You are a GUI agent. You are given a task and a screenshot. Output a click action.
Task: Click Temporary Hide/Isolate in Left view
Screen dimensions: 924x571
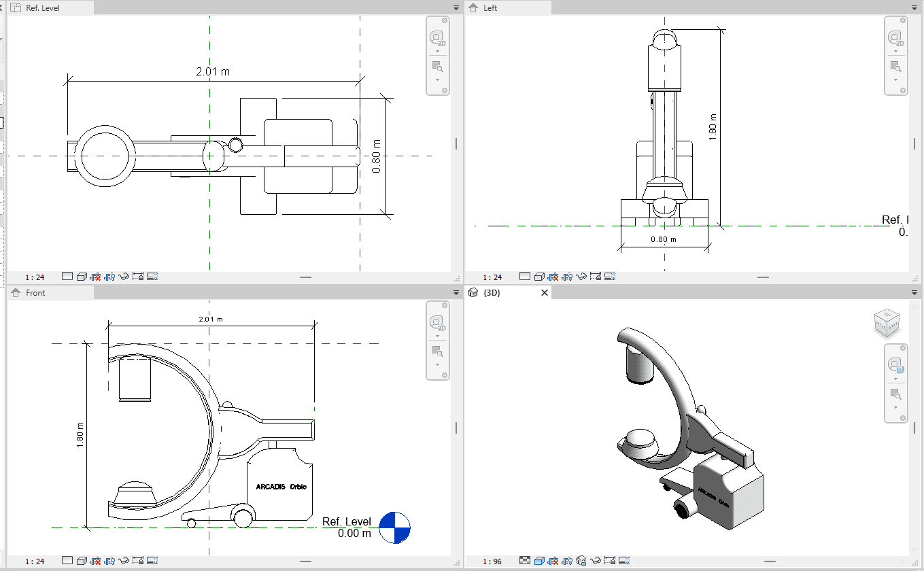[581, 277]
